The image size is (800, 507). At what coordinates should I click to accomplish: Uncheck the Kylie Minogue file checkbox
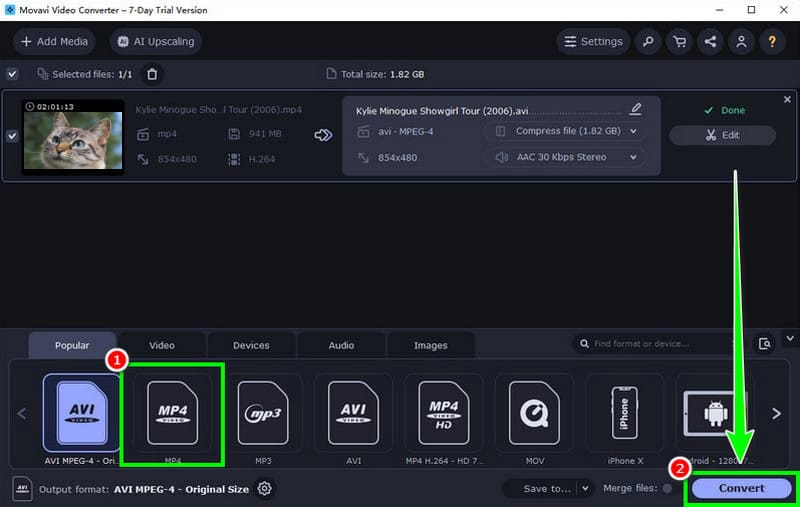(x=12, y=136)
